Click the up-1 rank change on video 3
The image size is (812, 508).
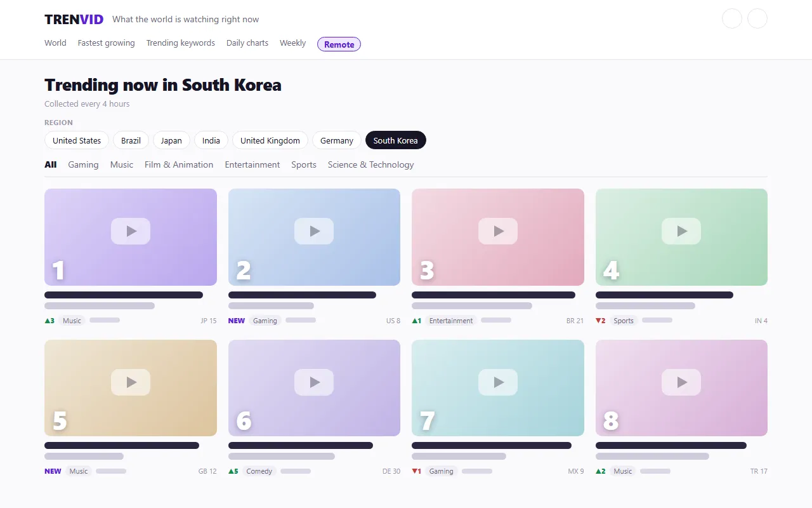click(x=417, y=321)
